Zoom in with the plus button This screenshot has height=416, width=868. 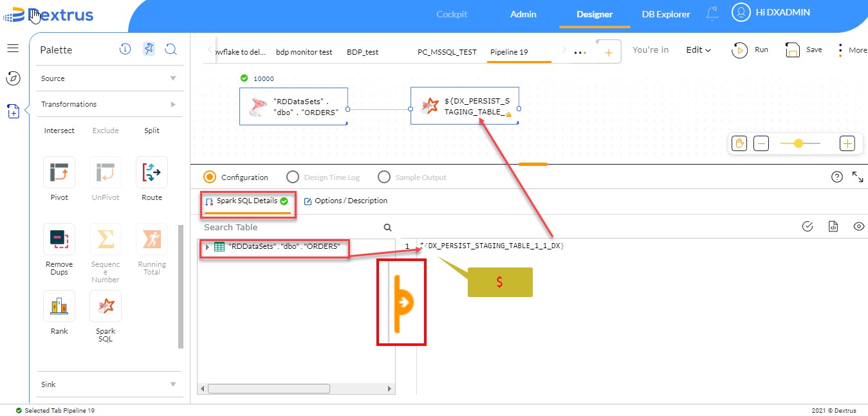847,143
